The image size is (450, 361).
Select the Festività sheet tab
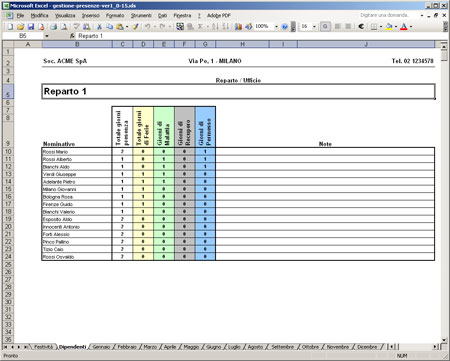pyautogui.click(x=43, y=347)
